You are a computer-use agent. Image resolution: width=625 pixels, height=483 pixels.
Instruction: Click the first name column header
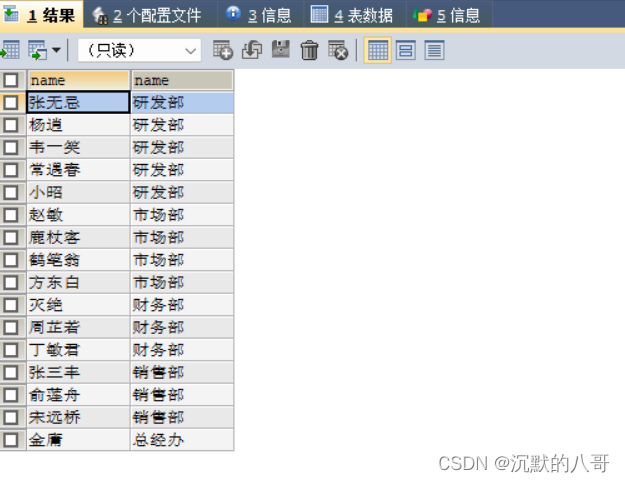coord(79,80)
